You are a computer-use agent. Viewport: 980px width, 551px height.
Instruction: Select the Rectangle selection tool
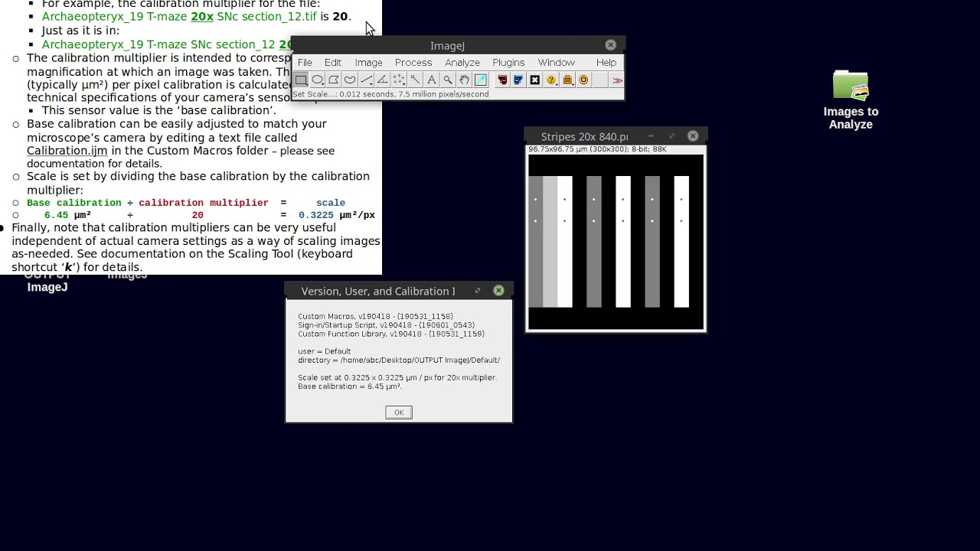click(x=301, y=80)
